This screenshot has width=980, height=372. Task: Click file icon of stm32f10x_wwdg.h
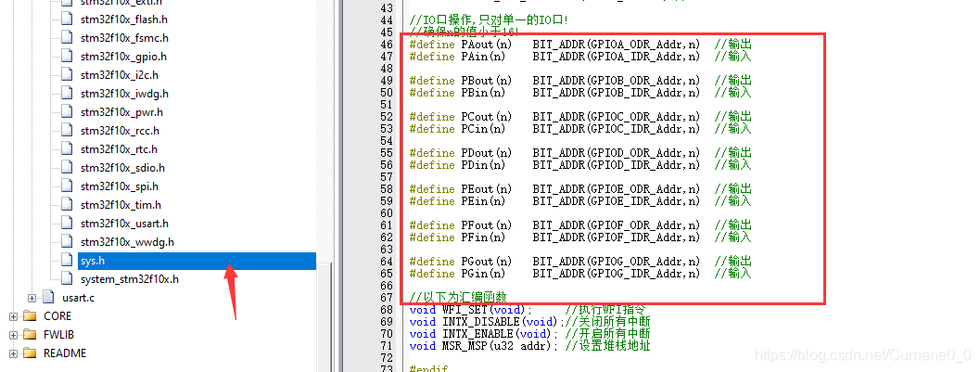pos(67,241)
